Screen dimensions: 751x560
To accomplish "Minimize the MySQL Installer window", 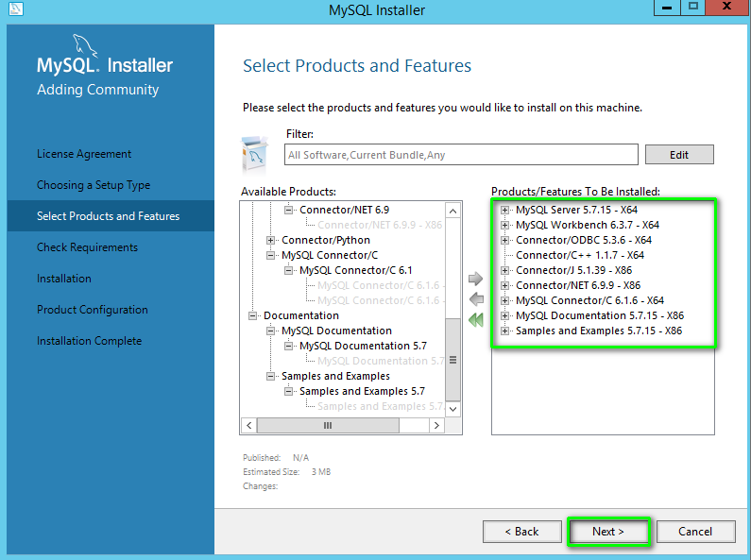I will [x=667, y=8].
